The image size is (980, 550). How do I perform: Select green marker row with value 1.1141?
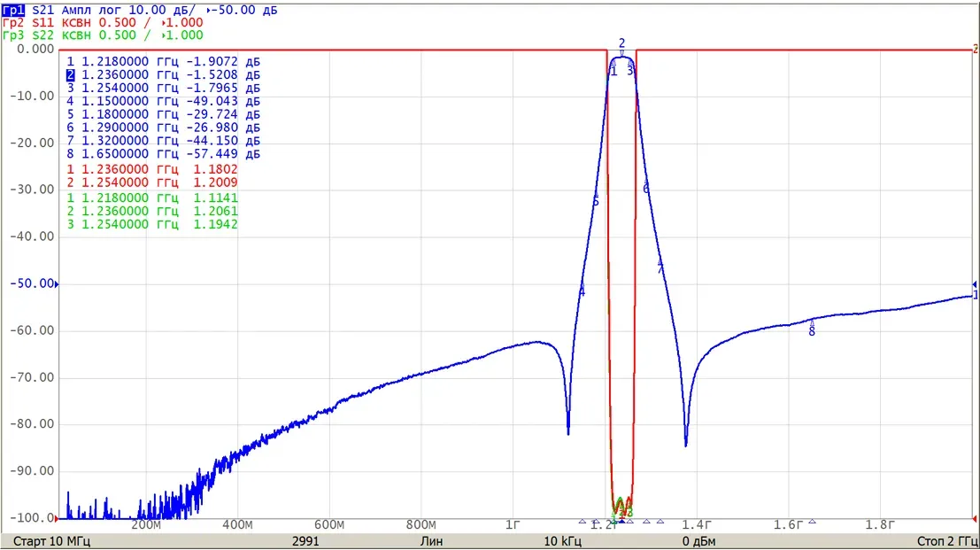(152, 198)
